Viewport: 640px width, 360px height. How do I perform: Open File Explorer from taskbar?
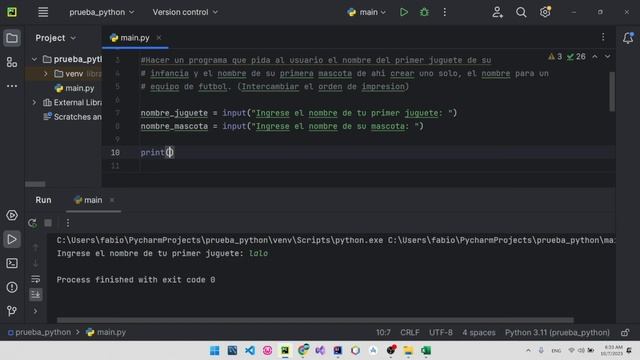[x=408, y=351]
